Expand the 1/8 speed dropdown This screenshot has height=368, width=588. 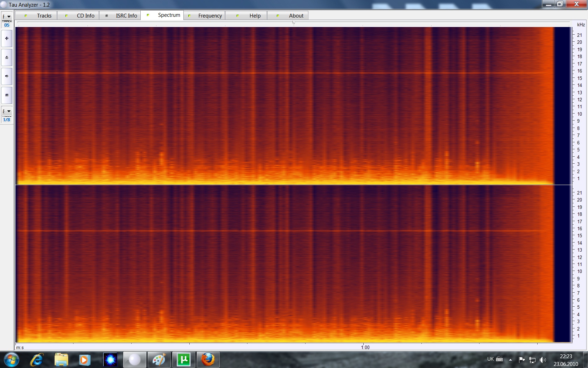(x=7, y=111)
